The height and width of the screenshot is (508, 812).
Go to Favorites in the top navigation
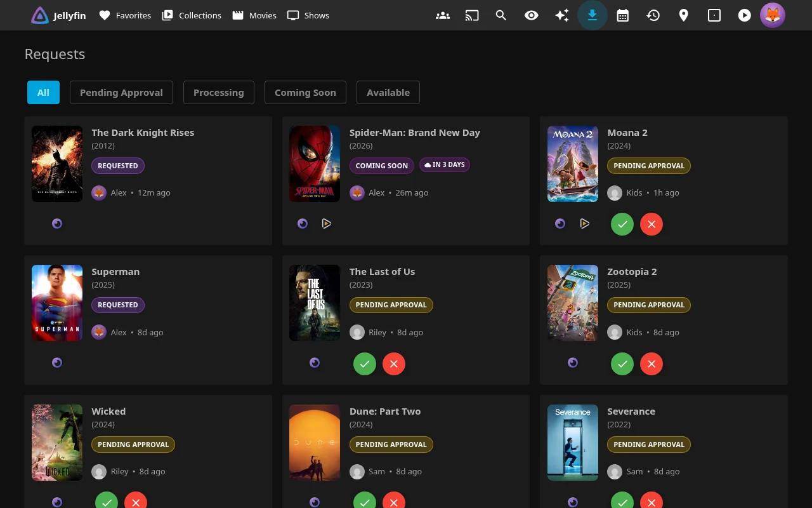tap(125, 15)
